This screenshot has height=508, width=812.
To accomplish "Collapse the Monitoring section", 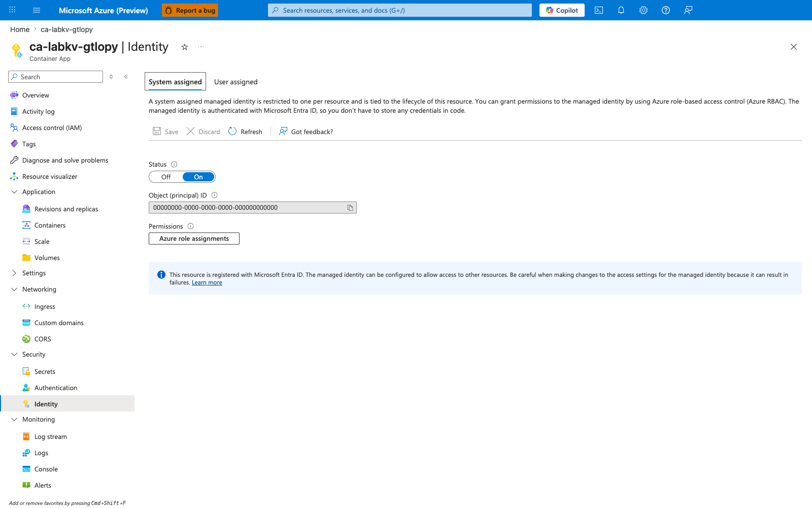I will [14, 419].
